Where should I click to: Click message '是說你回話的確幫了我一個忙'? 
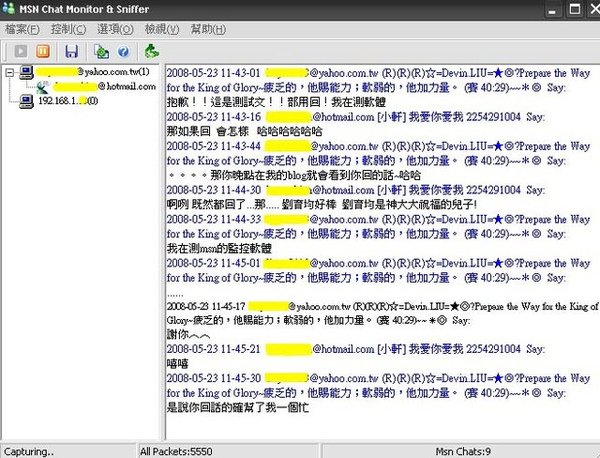[238, 407]
